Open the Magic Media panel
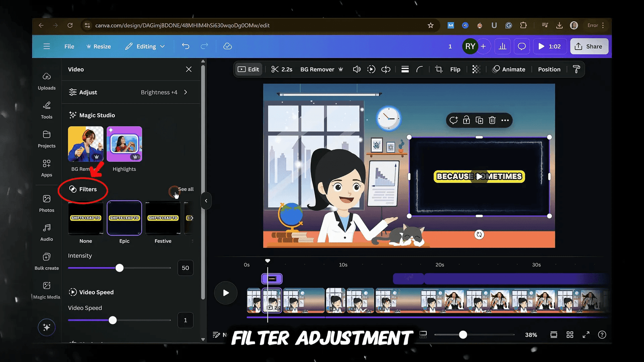Image resolution: width=644 pixels, height=362 pixels. pyautogui.click(x=46, y=287)
